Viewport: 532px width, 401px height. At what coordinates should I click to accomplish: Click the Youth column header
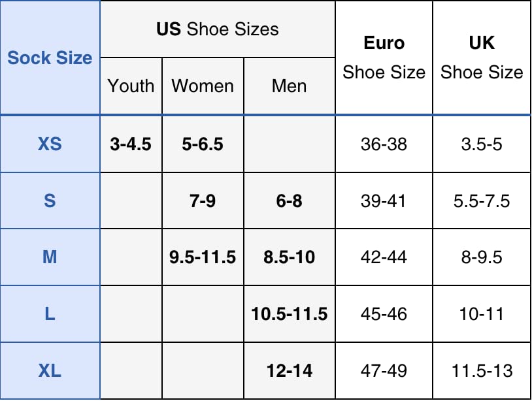tap(131, 86)
